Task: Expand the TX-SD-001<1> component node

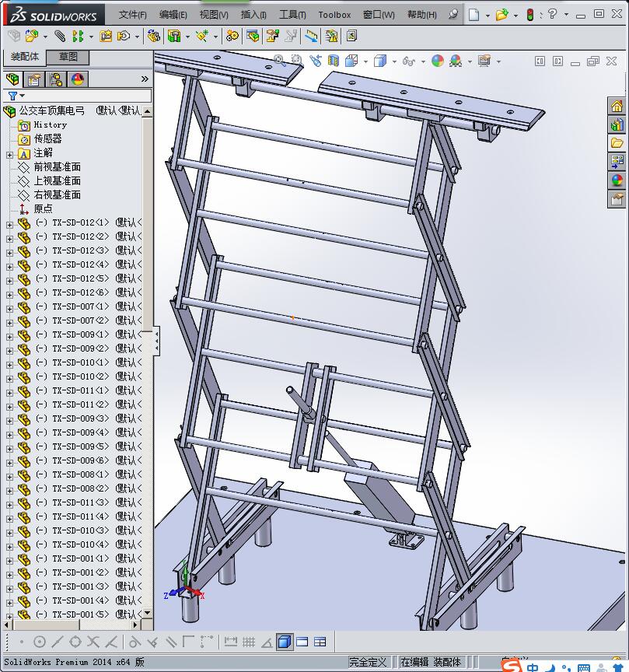Action: tap(9, 561)
